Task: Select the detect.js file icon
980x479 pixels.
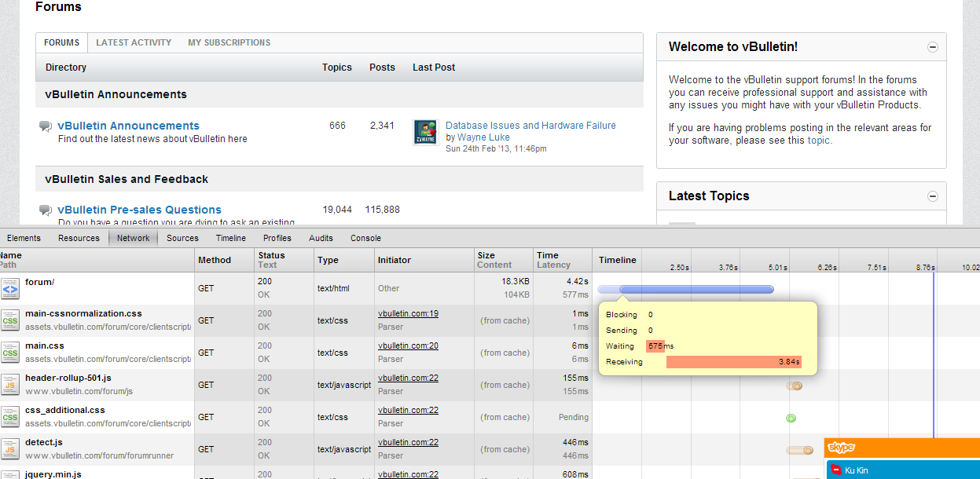Action: 9,449
